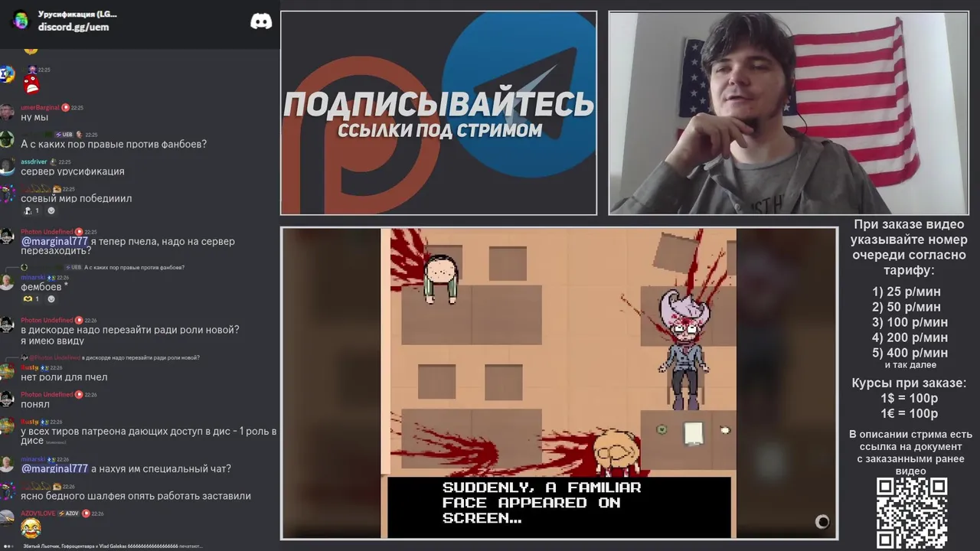Toggle reaction under 'соевый мир победииил'
The height and width of the screenshot is (551, 980).
[31, 210]
